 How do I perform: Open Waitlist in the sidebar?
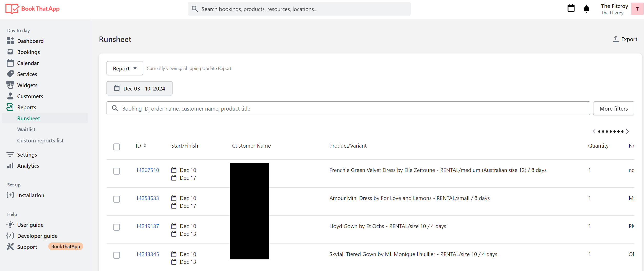coord(26,129)
